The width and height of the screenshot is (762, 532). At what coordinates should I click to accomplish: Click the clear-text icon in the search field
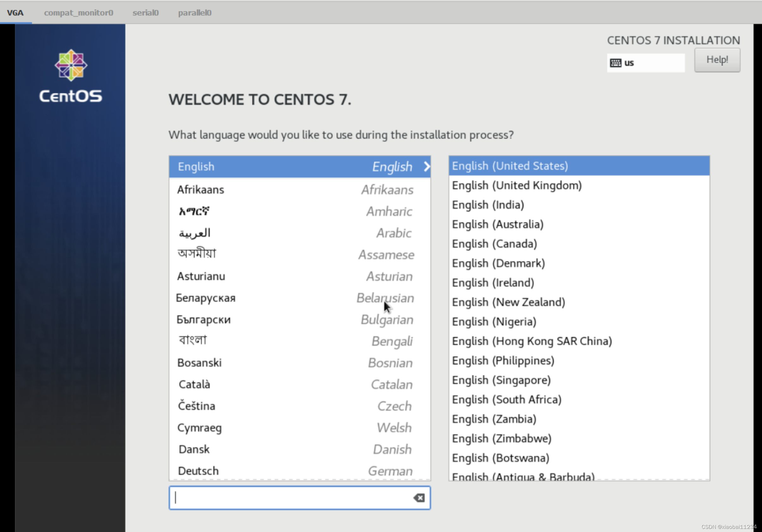pos(419,498)
